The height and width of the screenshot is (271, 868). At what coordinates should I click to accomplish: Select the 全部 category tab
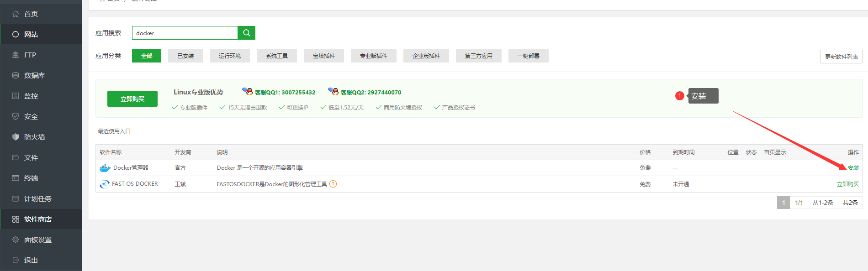(147, 56)
